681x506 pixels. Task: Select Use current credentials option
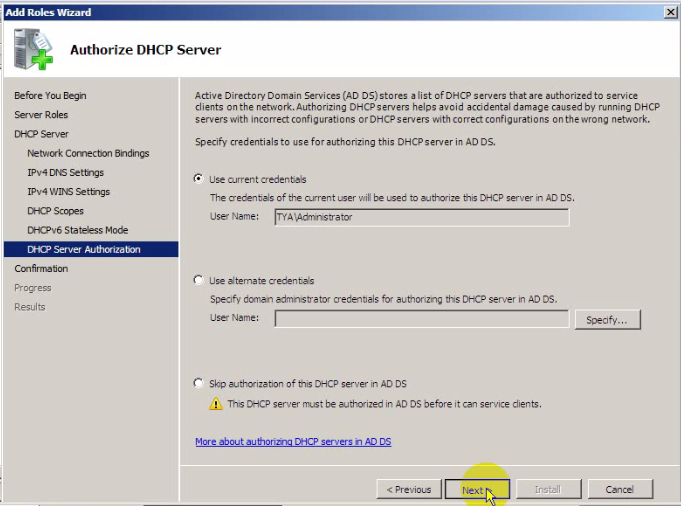pyautogui.click(x=198, y=179)
